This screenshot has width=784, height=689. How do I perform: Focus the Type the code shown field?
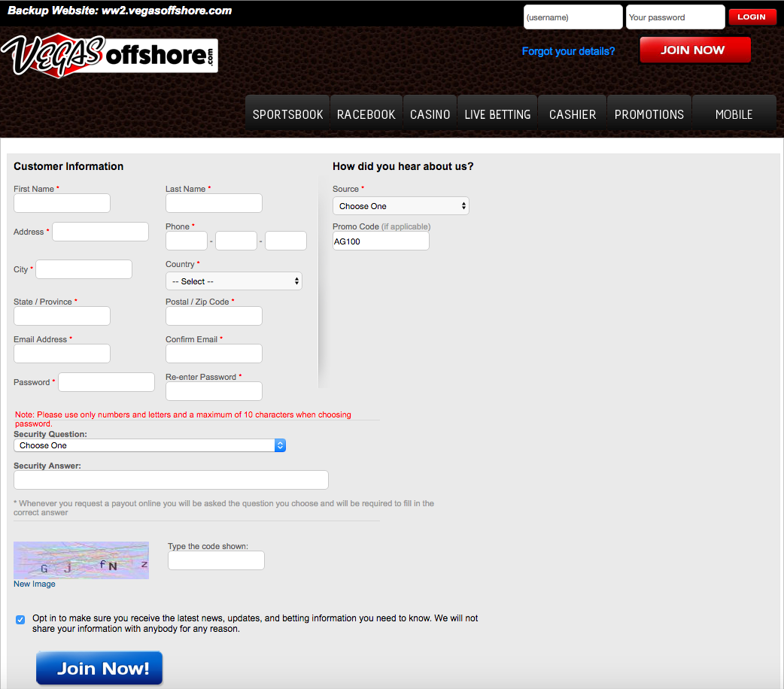tap(216, 560)
